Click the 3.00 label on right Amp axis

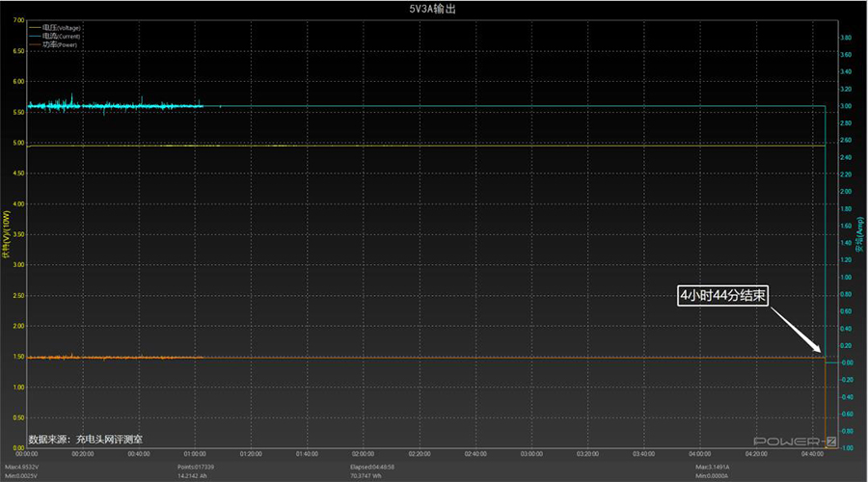point(846,106)
